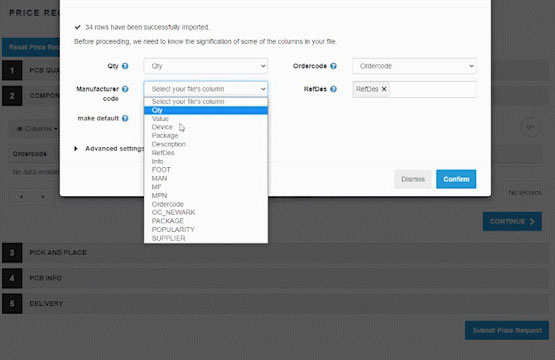Image resolution: width=555 pixels, height=360 pixels.
Task: Click the Reset Price Request button
Action: click(31, 47)
